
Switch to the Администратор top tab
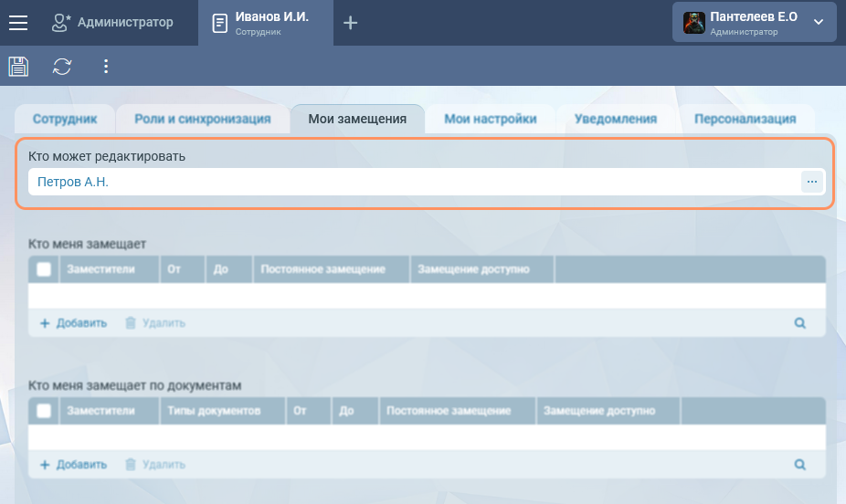[112, 23]
